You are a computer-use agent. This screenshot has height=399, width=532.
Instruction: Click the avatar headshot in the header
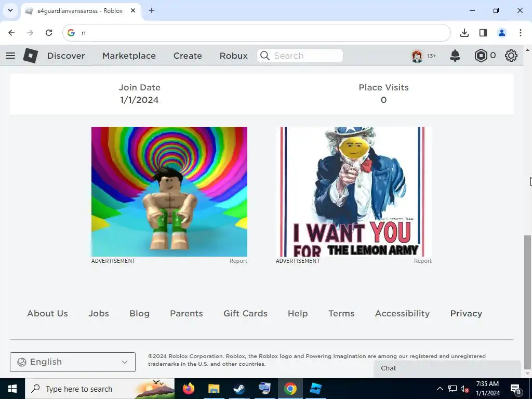pos(417,56)
